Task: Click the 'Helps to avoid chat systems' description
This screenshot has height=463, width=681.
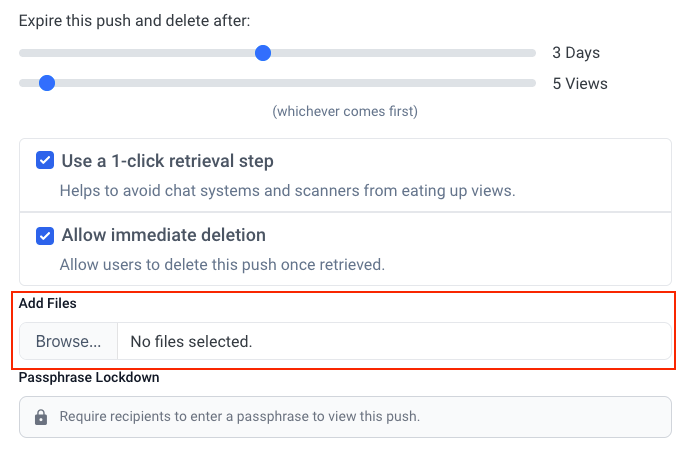Action: [x=288, y=191]
